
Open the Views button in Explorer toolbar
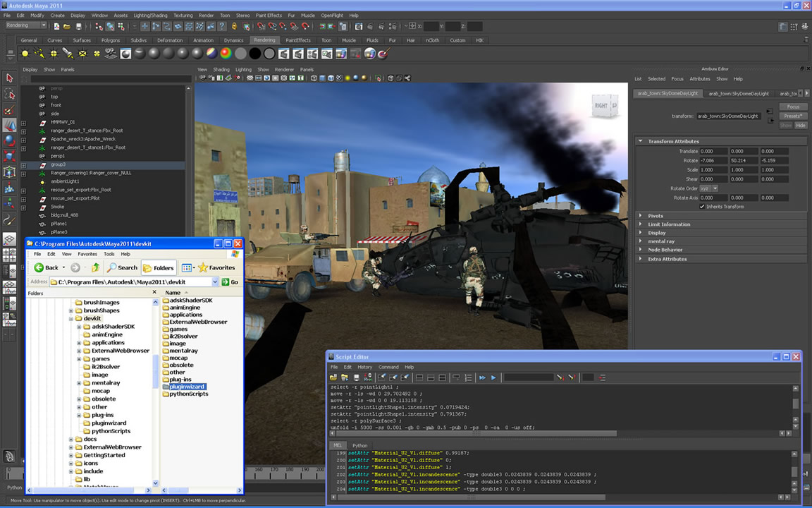188,267
